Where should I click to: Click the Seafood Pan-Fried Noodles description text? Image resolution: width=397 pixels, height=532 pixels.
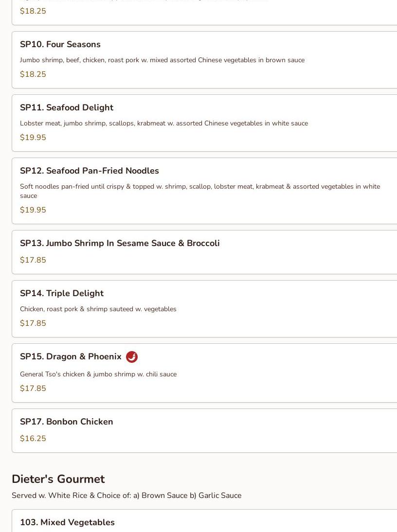(200, 191)
